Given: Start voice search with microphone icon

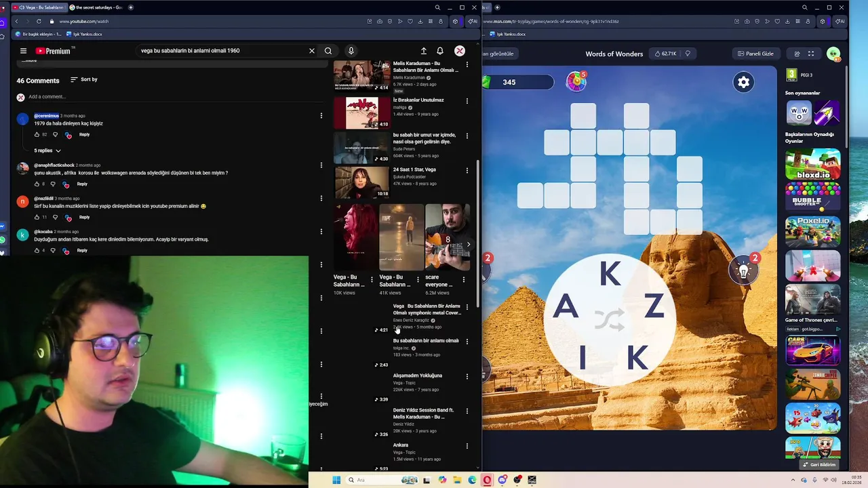Looking at the screenshot, I should tap(351, 51).
